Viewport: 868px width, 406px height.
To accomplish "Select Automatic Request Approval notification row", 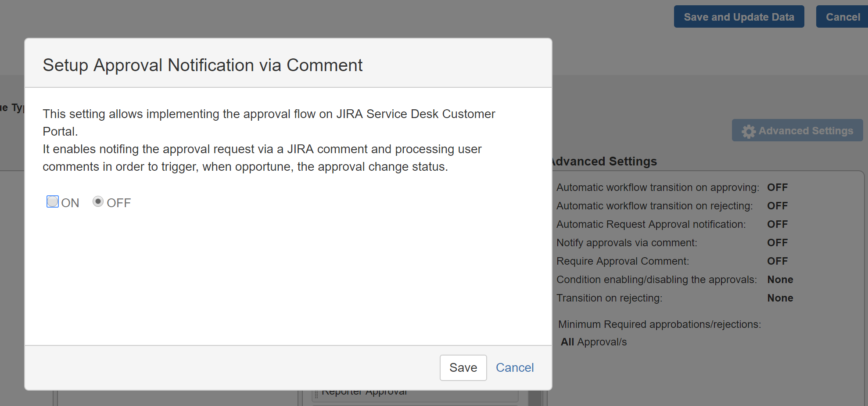I will point(651,224).
